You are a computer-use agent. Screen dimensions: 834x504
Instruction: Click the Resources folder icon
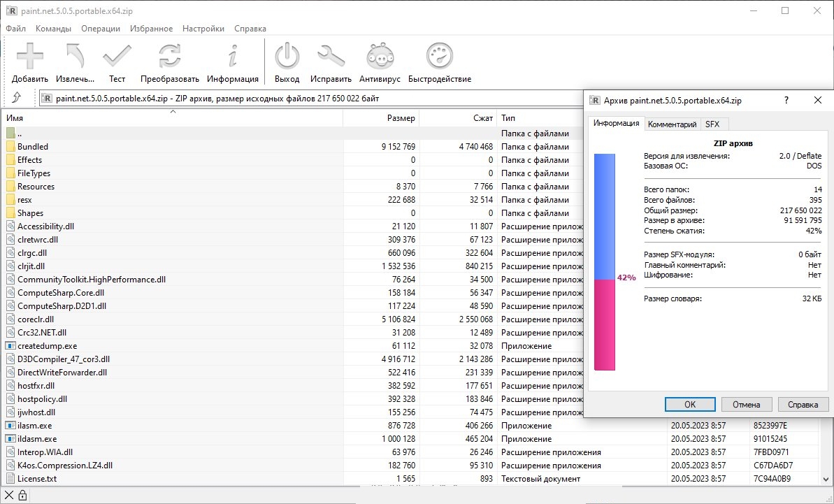10,187
